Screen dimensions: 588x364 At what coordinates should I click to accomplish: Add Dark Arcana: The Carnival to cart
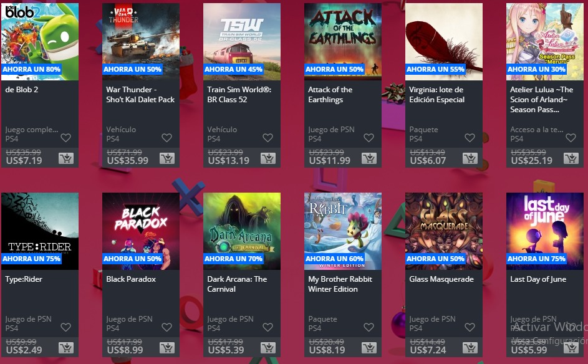tap(268, 348)
